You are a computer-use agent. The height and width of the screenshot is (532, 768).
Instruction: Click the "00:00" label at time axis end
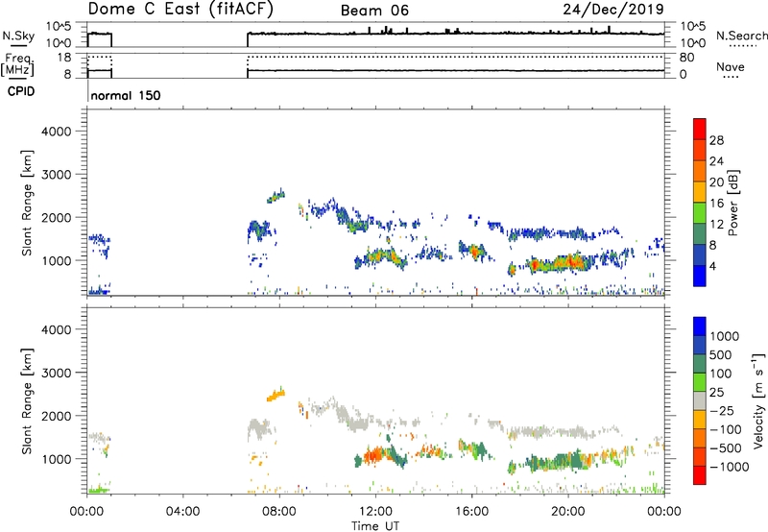click(664, 512)
